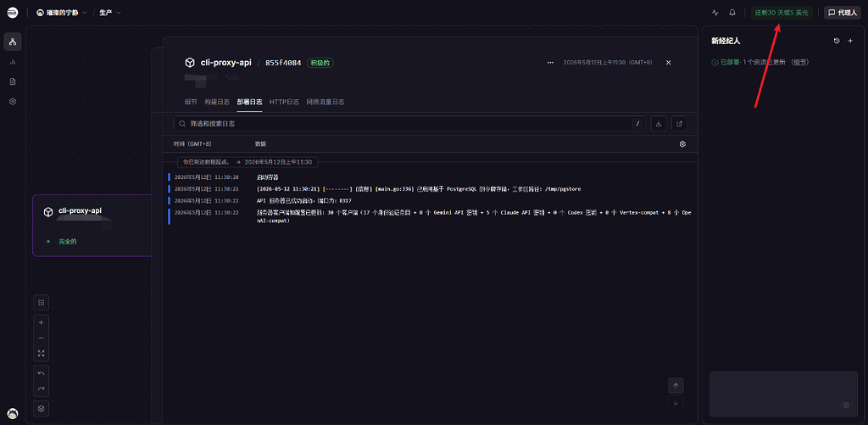Select the PostgreSQL token store log row
The height and width of the screenshot is (425, 868).
[x=428, y=189]
